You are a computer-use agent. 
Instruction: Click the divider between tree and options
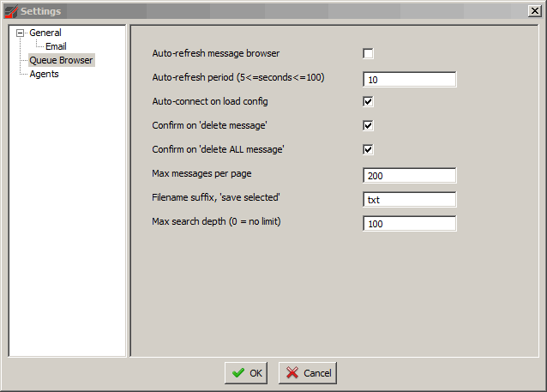129,190
